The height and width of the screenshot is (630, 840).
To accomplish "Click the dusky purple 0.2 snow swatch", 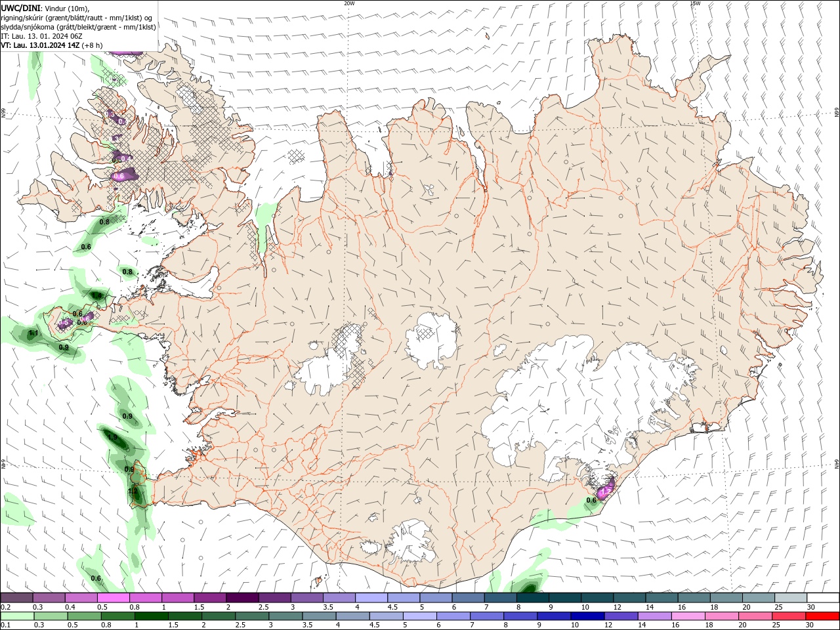I will pos(16,598).
